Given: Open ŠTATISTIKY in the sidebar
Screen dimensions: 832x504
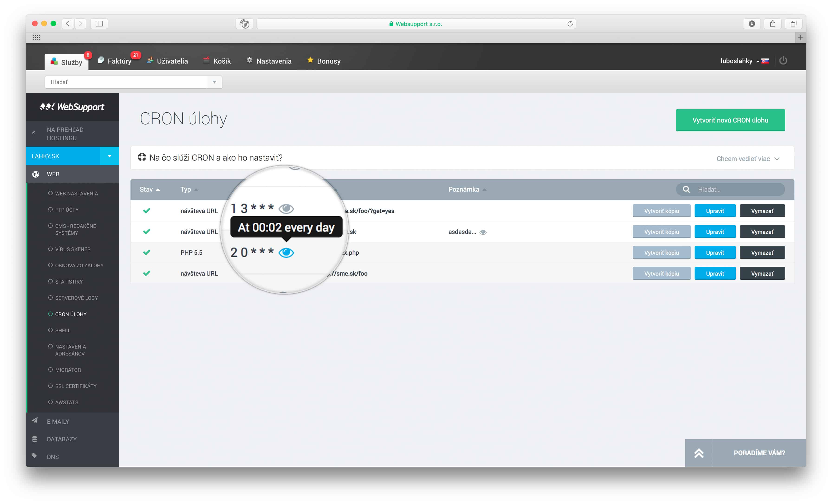Looking at the screenshot, I should 69,281.
